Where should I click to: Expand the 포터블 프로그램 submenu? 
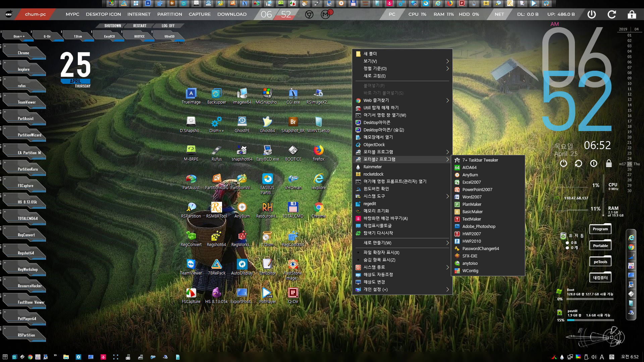(x=402, y=152)
